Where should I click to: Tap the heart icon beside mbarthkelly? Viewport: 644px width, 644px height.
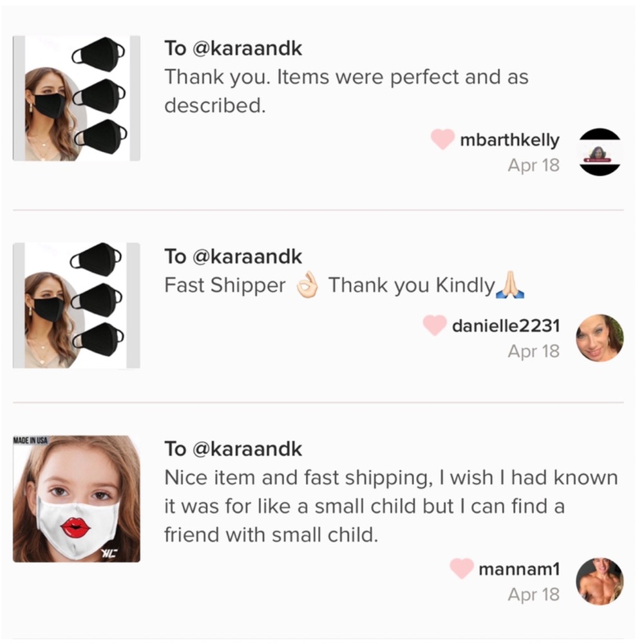point(442,139)
